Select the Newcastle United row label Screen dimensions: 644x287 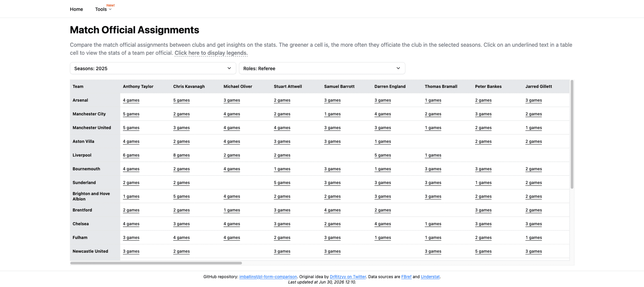click(90, 251)
